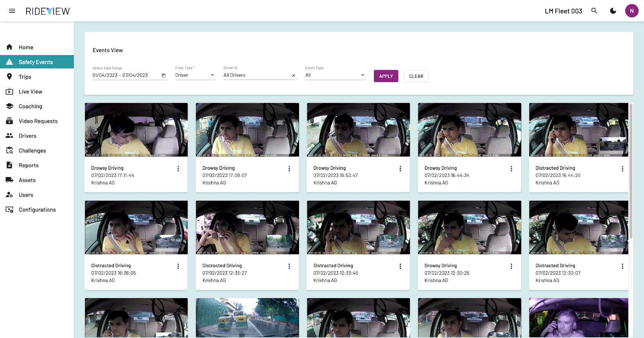Image resolution: width=644 pixels, height=338 pixels.
Task: Open options for Drowsy Driving 17:09:07 event
Action: click(289, 169)
